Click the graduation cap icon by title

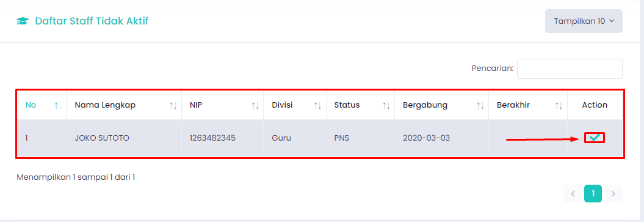pyautogui.click(x=23, y=21)
